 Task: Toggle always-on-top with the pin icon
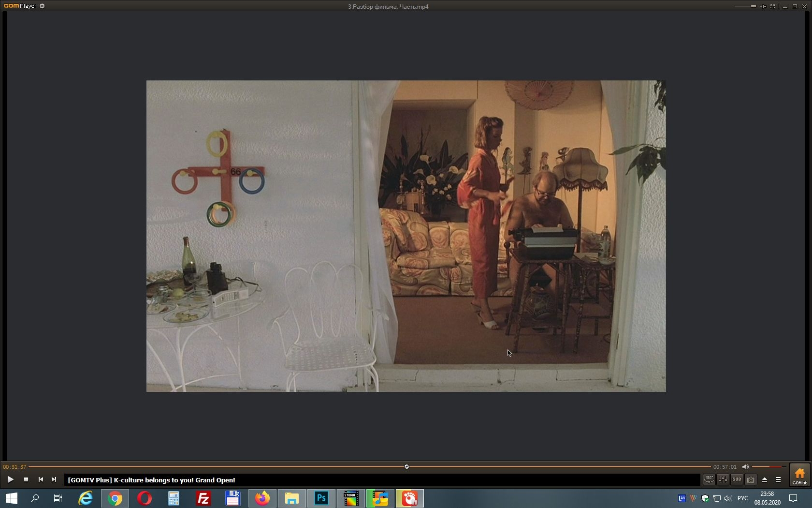pos(763,6)
